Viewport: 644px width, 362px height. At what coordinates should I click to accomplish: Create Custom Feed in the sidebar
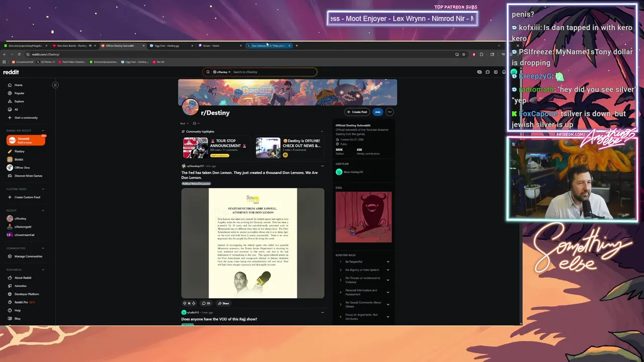[27, 197]
